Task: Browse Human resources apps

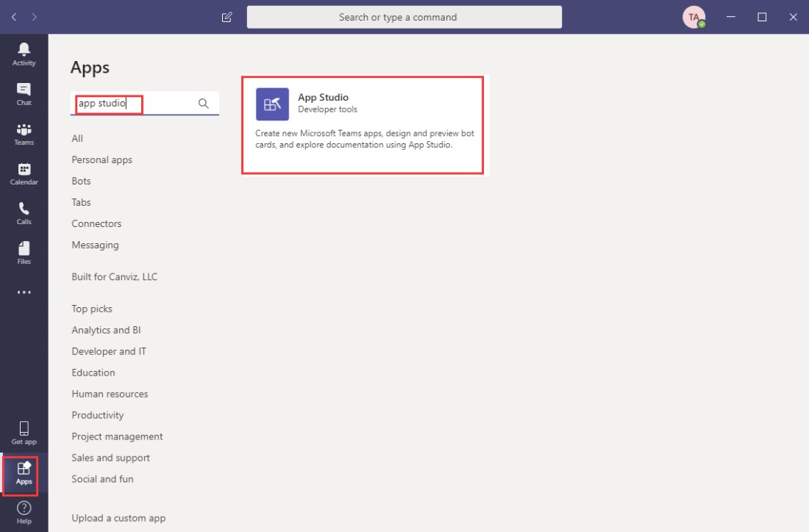Action: point(110,394)
